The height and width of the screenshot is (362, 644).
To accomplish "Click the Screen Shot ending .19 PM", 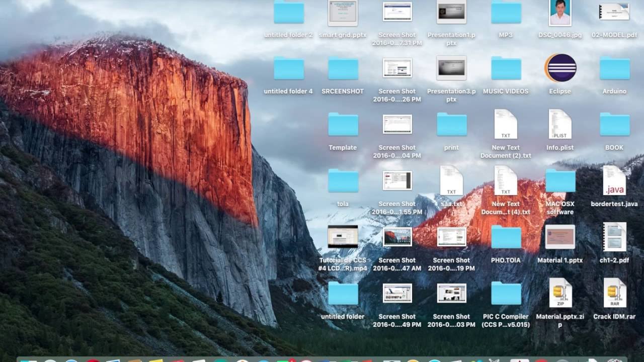I will (x=452, y=237).
